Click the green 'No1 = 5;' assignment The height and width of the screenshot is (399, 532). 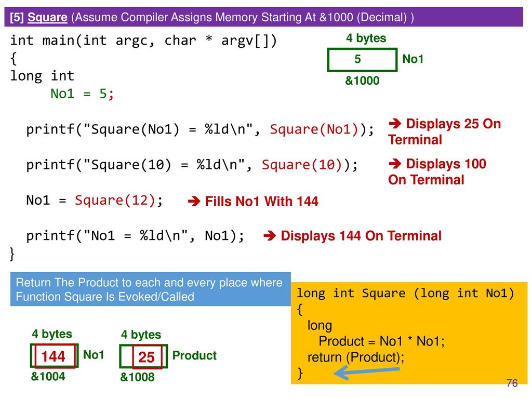82,94
